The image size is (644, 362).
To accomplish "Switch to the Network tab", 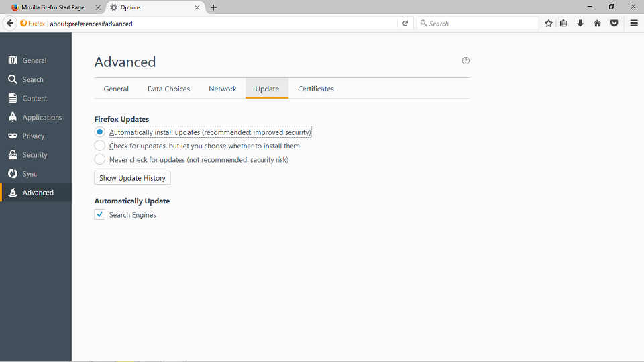I will 222,89.
